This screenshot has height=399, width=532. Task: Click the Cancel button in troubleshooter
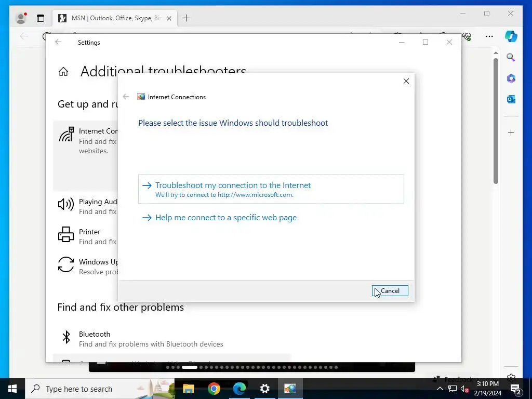[x=390, y=291]
